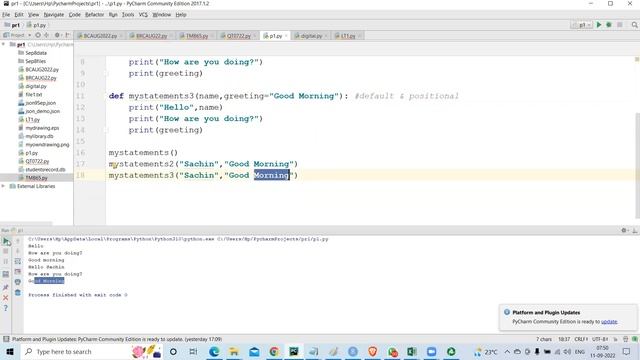Open Microsoft Edge from taskbar
The height and width of the screenshot is (360, 640).
(x=214, y=351)
